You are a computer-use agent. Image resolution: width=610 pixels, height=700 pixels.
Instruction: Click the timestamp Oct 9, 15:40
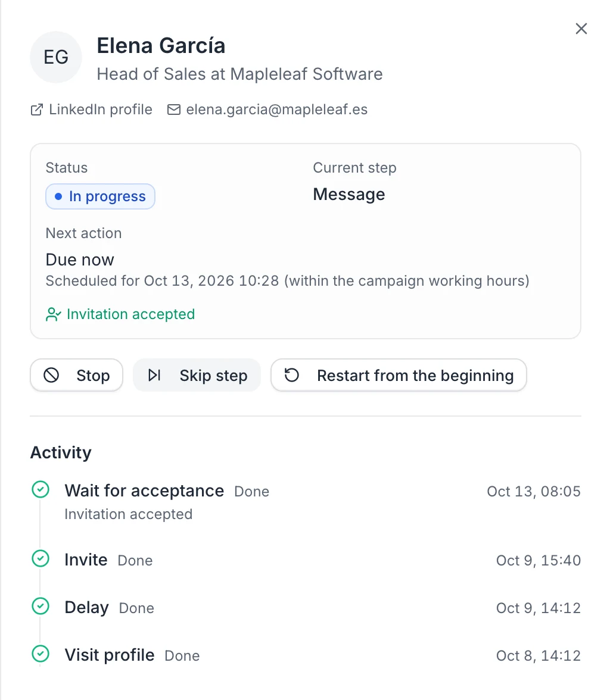539,560
